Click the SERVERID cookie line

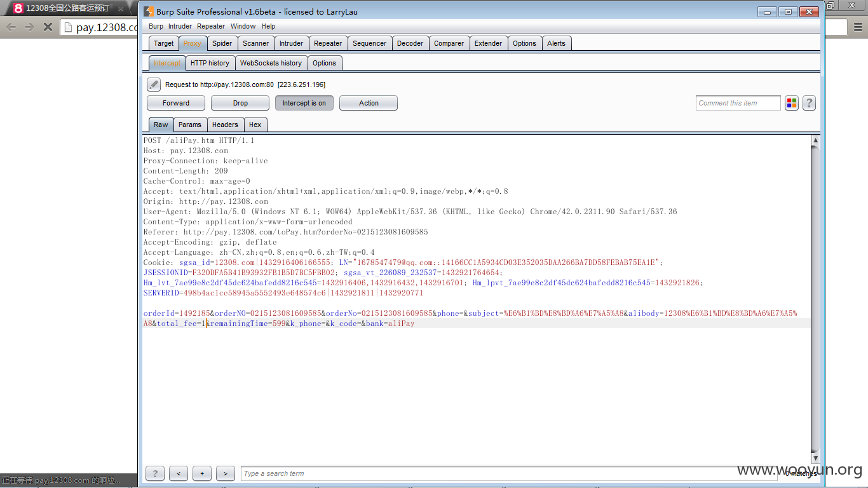tap(283, 293)
